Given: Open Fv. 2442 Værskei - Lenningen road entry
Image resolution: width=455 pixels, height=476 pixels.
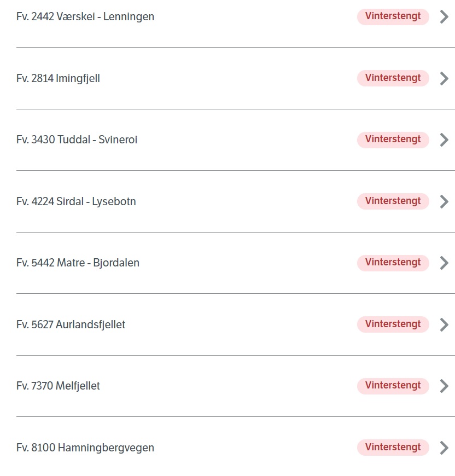Looking at the screenshot, I should click(85, 17).
